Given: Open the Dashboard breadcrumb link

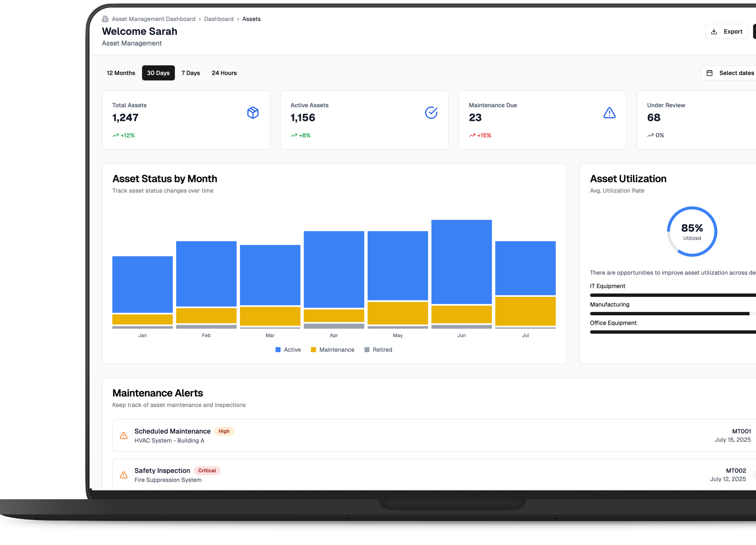Looking at the screenshot, I should click(219, 19).
